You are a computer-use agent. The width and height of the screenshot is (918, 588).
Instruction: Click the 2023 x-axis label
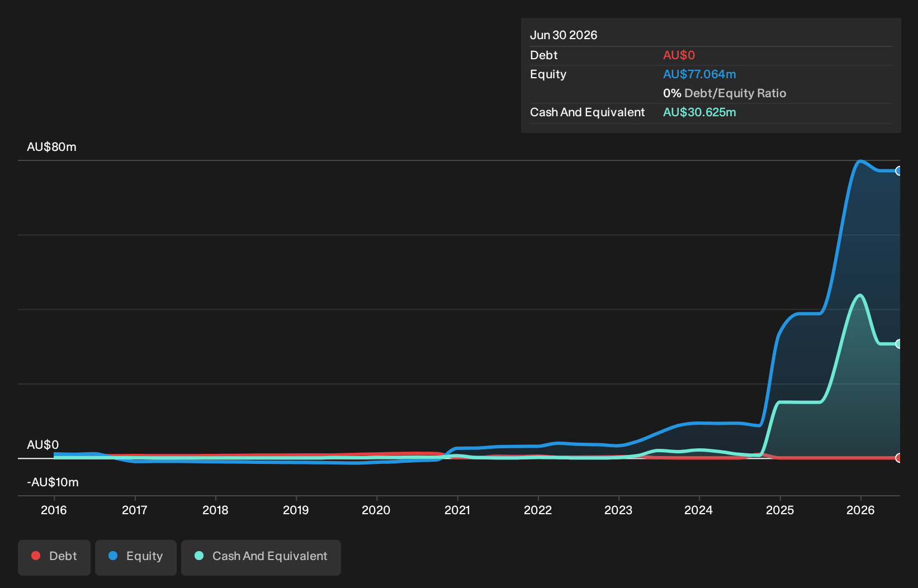[x=618, y=510]
